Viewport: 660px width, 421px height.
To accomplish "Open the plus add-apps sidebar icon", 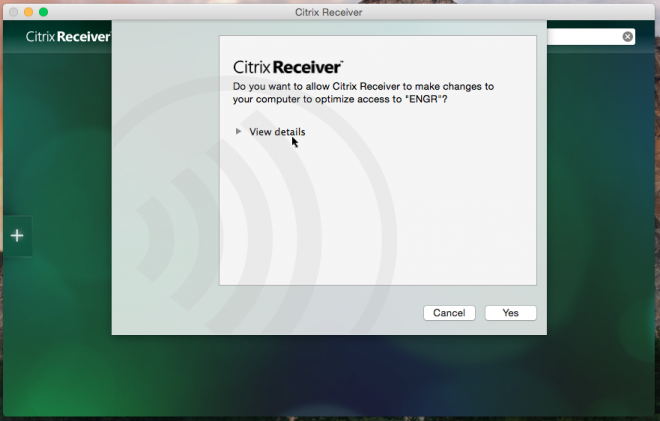I will coord(17,236).
